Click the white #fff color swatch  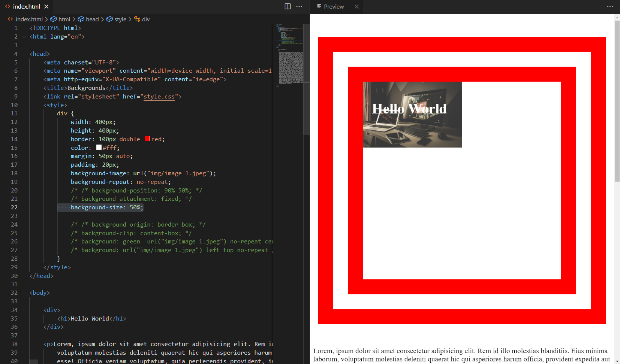coord(99,147)
